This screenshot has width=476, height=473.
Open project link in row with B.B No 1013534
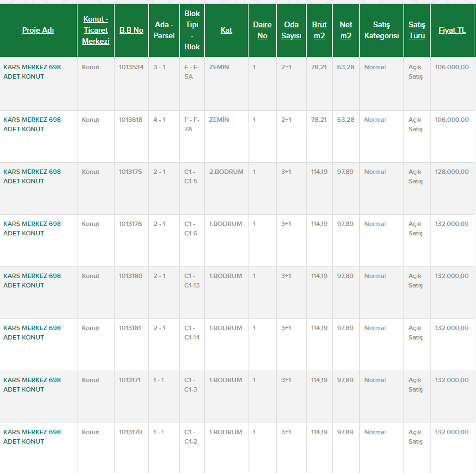(x=32, y=71)
